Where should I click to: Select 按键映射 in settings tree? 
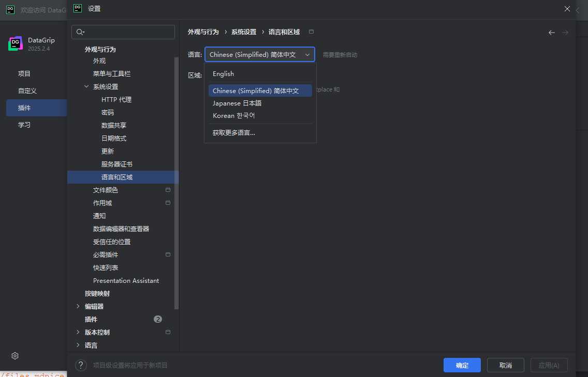(97, 293)
